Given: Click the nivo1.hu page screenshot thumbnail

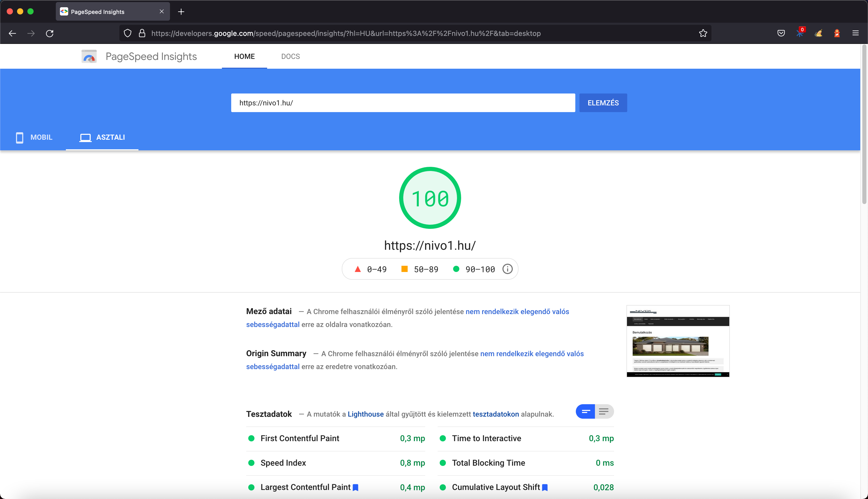Looking at the screenshot, I should click(677, 341).
